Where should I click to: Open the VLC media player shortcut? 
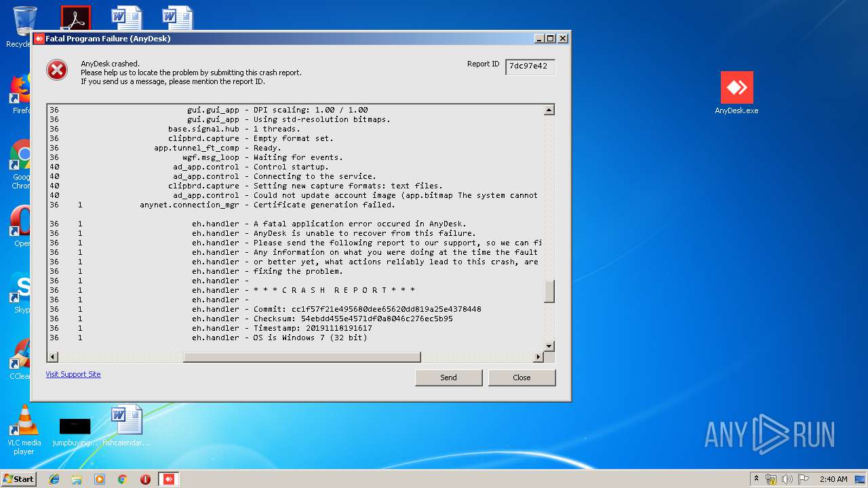tap(24, 430)
